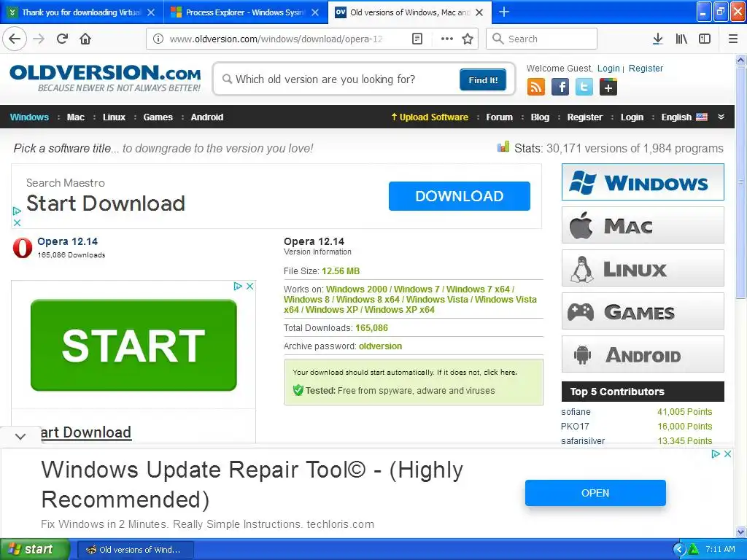
Task: Click the browser forward arrow
Action: pyautogui.click(x=39, y=39)
